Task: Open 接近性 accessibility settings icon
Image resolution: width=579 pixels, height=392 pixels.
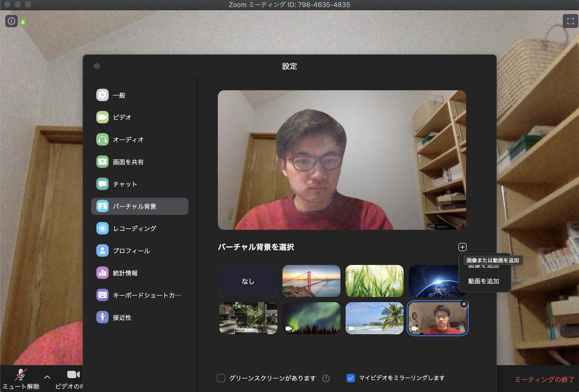Action: pos(102,317)
